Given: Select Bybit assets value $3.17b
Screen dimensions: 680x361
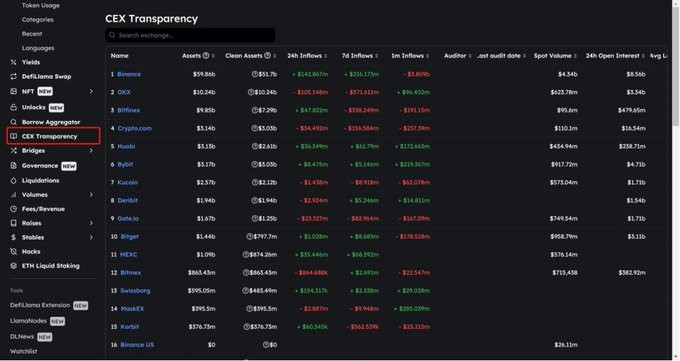Looking at the screenshot, I should [206, 164].
